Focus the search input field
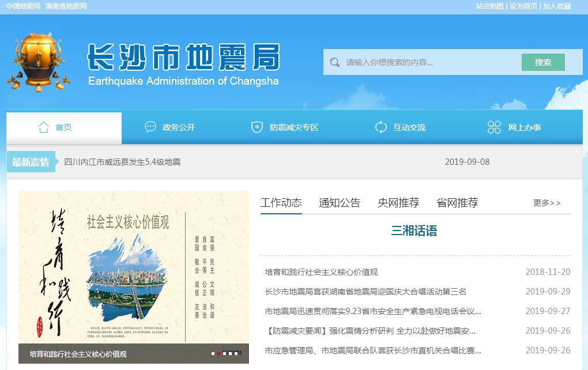The width and height of the screenshot is (588, 370). [429, 62]
